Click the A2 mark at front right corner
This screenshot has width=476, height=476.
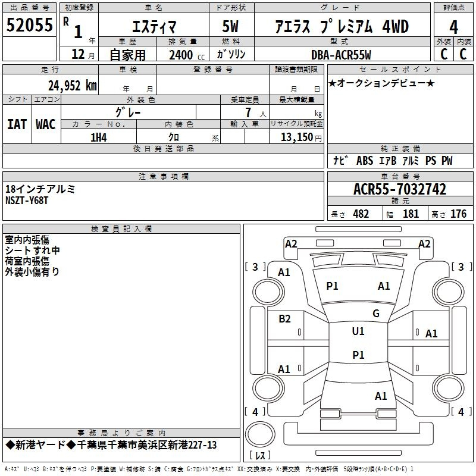(x=424, y=244)
